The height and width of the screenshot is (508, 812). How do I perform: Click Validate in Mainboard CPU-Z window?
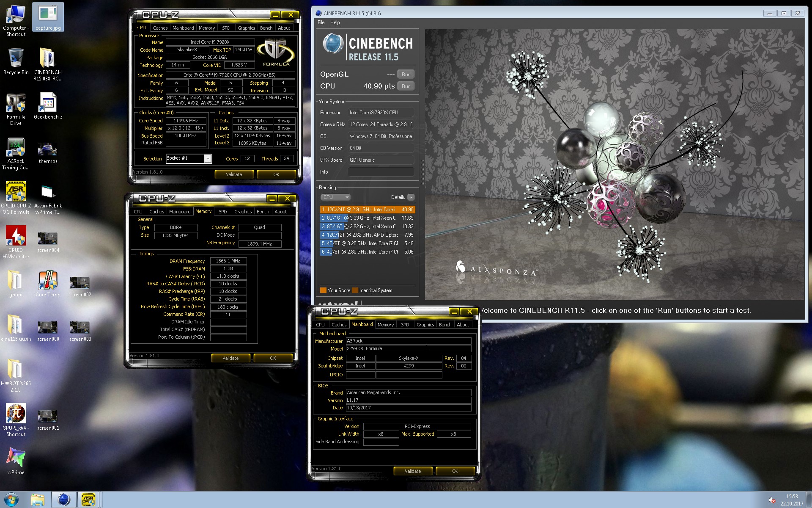[x=413, y=471]
